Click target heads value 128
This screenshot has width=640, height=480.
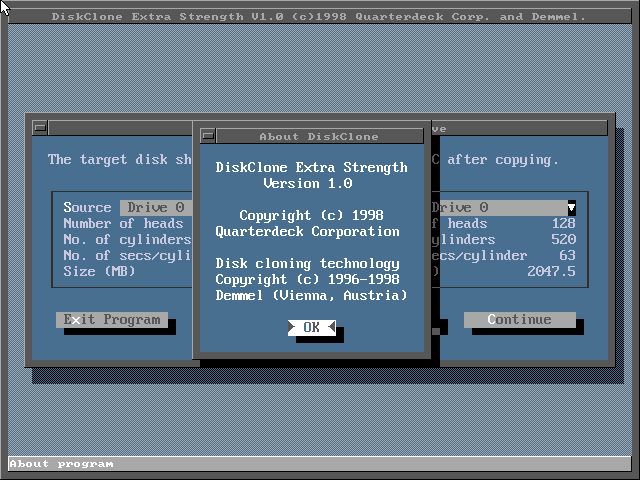563,224
